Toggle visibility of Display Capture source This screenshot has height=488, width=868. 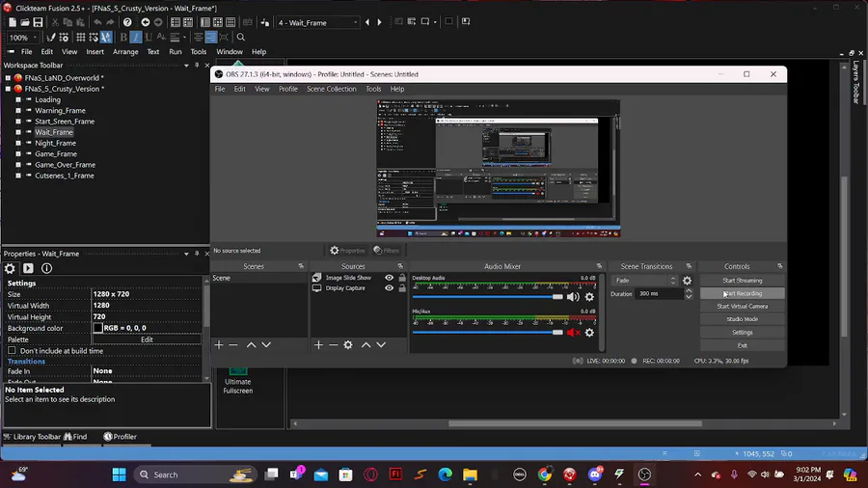(390, 288)
